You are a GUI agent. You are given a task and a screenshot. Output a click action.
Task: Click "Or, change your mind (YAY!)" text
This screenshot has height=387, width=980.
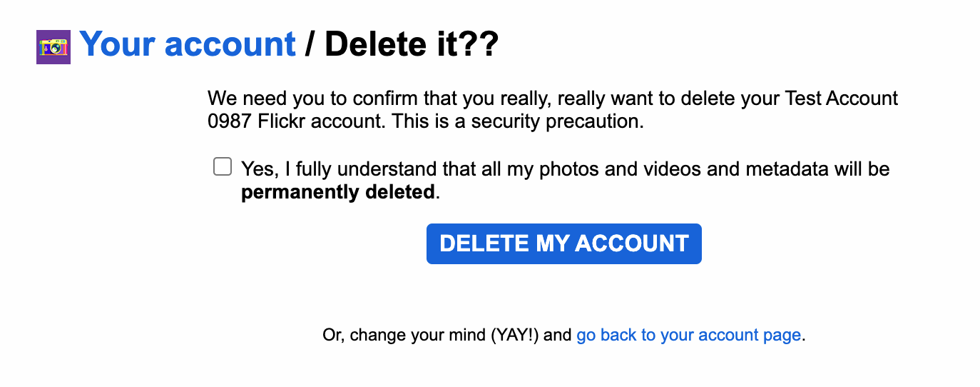[x=447, y=335]
